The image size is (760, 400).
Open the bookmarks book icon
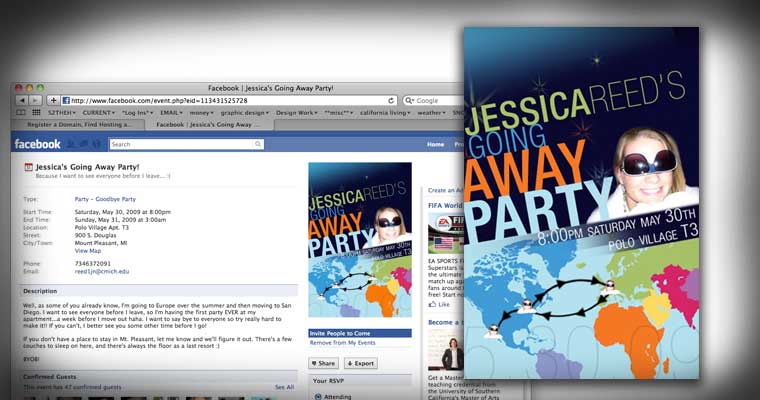coord(21,112)
